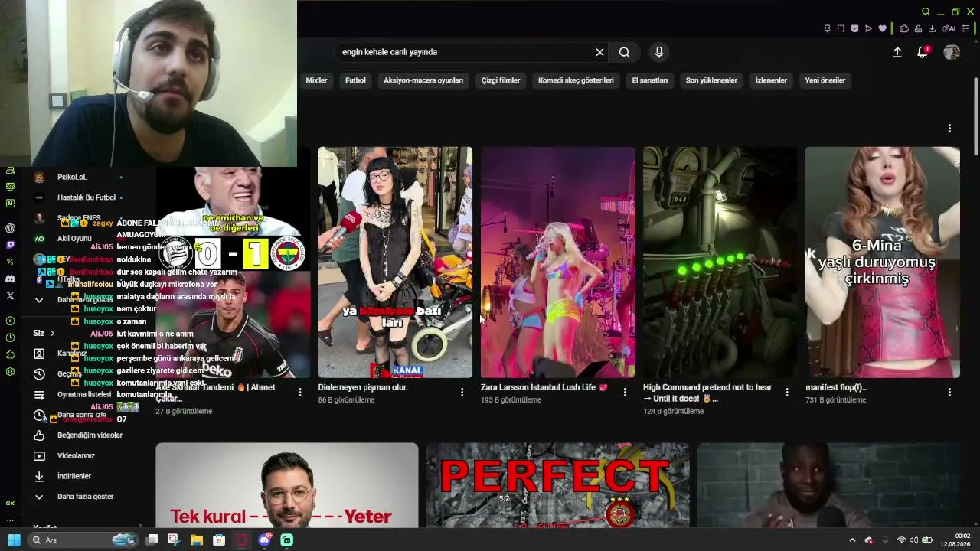This screenshot has height=551, width=980.
Task: Expand the 'Siz' section chevron
Action: click(52, 334)
